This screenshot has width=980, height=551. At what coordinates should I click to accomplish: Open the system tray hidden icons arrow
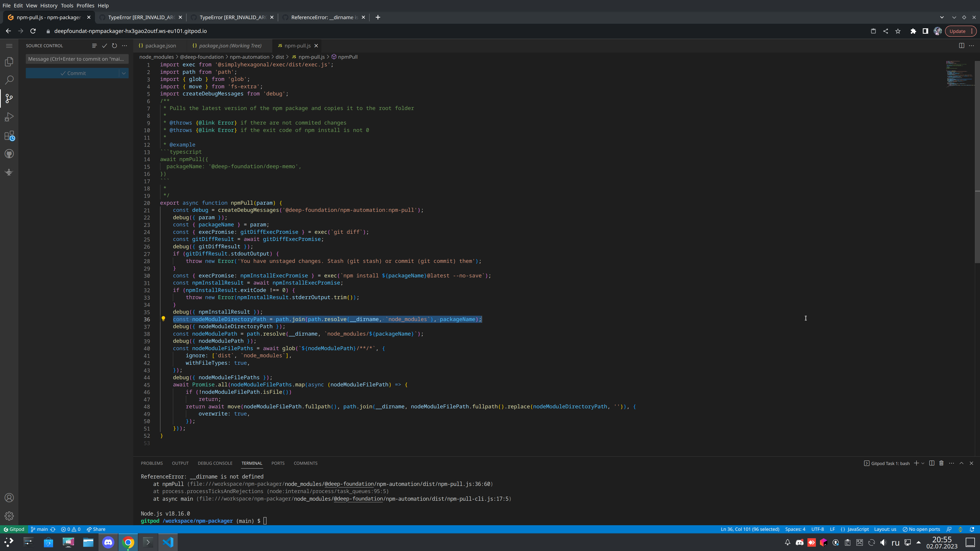coord(919,542)
